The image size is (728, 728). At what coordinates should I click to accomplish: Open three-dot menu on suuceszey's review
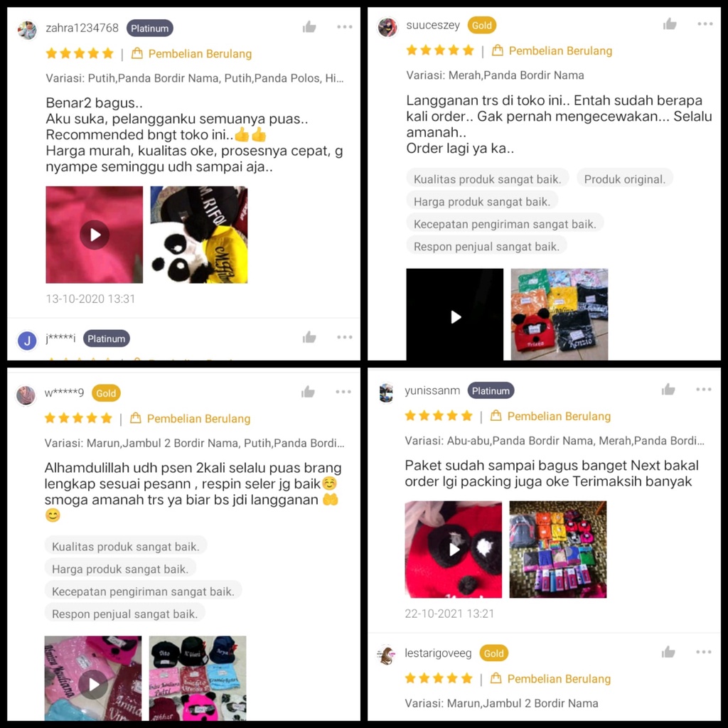(705, 23)
